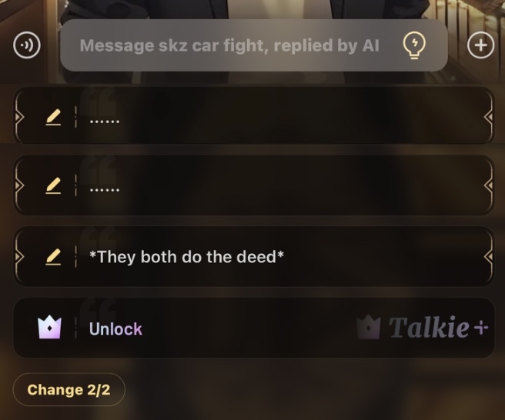Viewport: 505px width, 420px height.
Task: Select the second '......' suggested reply
Action: [254, 185]
